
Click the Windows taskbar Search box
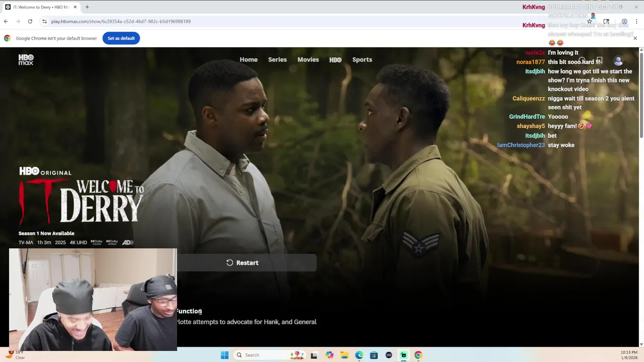(269, 355)
